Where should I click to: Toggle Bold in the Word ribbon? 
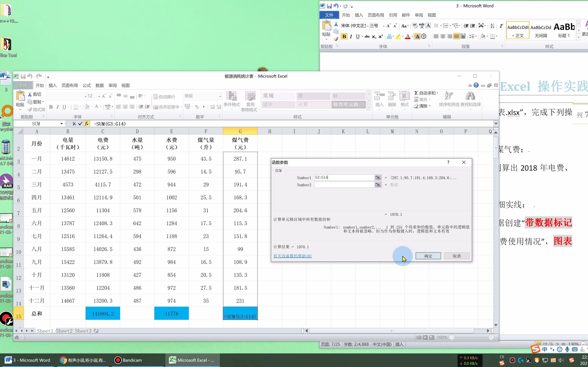pos(344,37)
